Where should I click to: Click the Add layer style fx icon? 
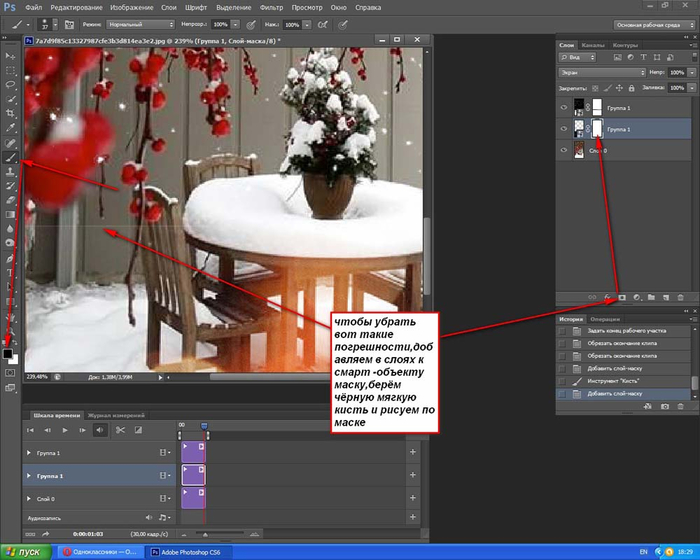point(607,297)
